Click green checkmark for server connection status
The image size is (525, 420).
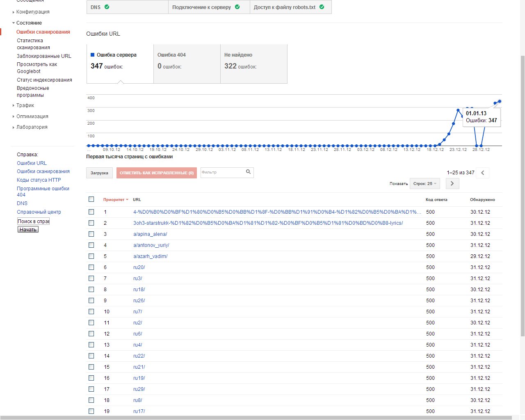point(237,7)
